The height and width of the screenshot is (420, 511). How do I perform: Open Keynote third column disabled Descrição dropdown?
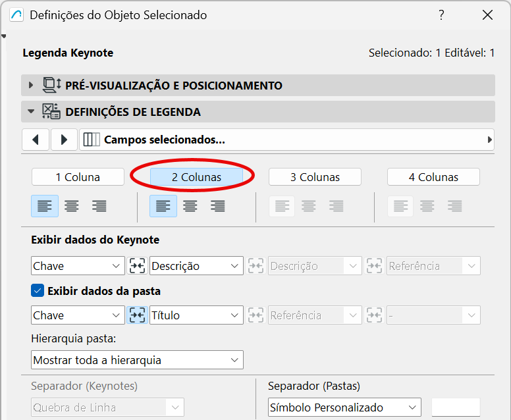[315, 266]
